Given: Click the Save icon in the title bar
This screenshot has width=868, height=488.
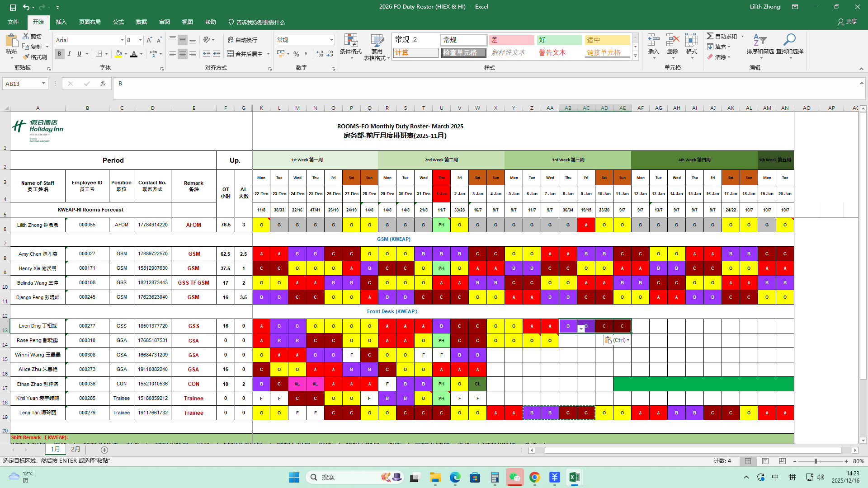Looking at the screenshot, I should 13,7.
